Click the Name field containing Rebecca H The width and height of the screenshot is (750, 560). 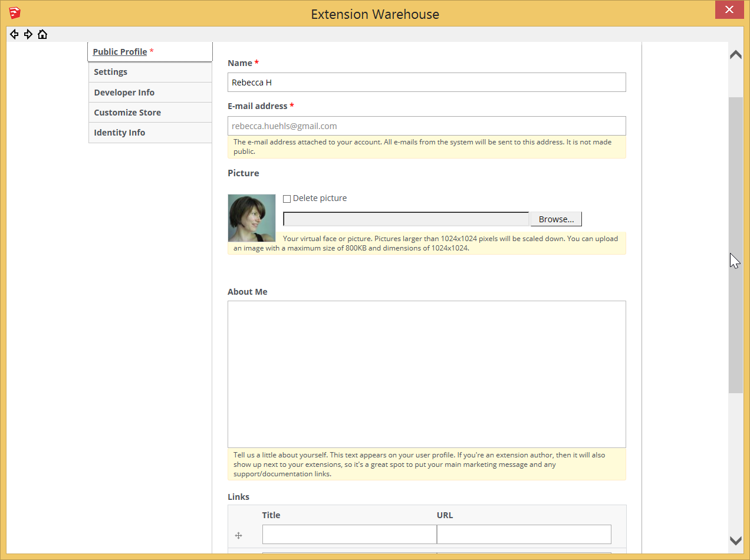click(x=426, y=83)
